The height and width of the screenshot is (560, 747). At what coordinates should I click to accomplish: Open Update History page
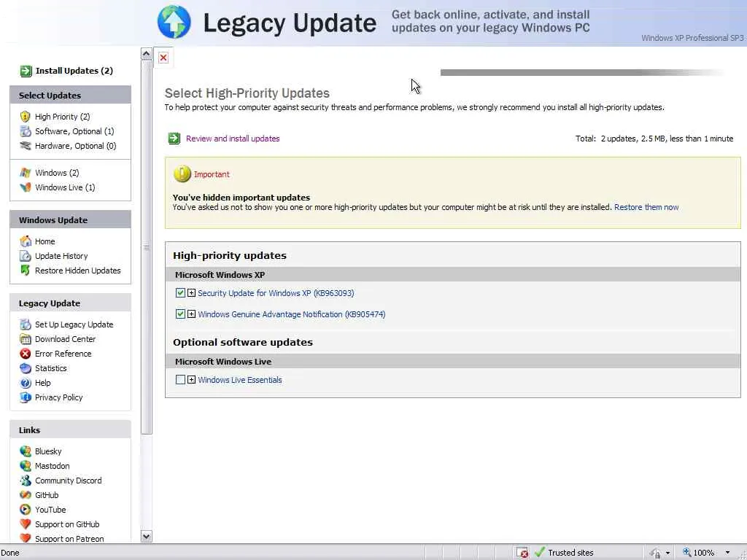pyautogui.click(x=61, y=256)
